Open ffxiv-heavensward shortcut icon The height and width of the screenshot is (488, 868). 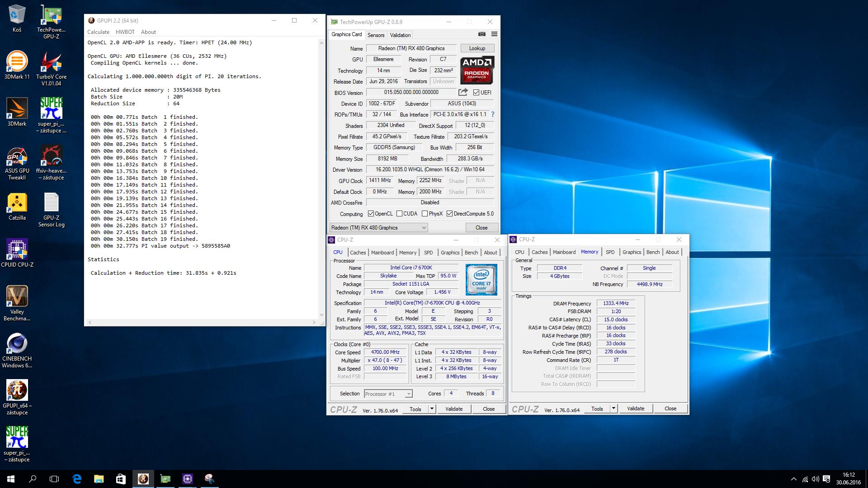(51, 163)
